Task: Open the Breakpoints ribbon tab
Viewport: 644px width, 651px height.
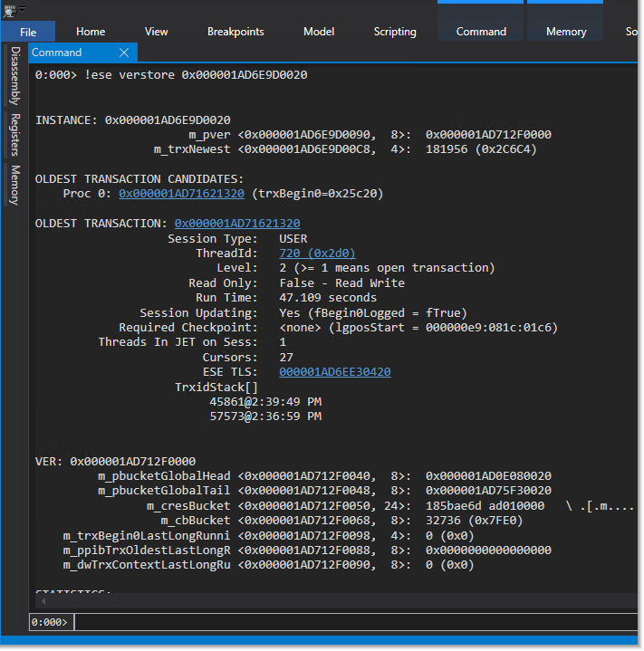Action: 235,32
